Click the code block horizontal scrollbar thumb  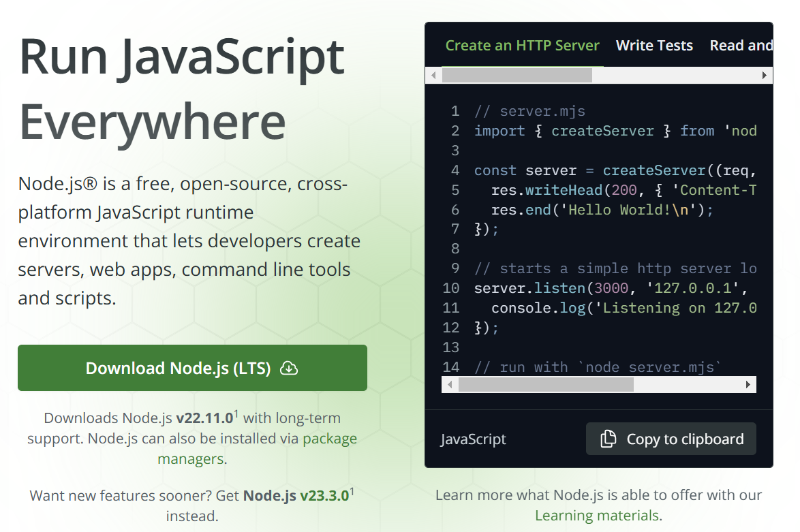(546, 385)
